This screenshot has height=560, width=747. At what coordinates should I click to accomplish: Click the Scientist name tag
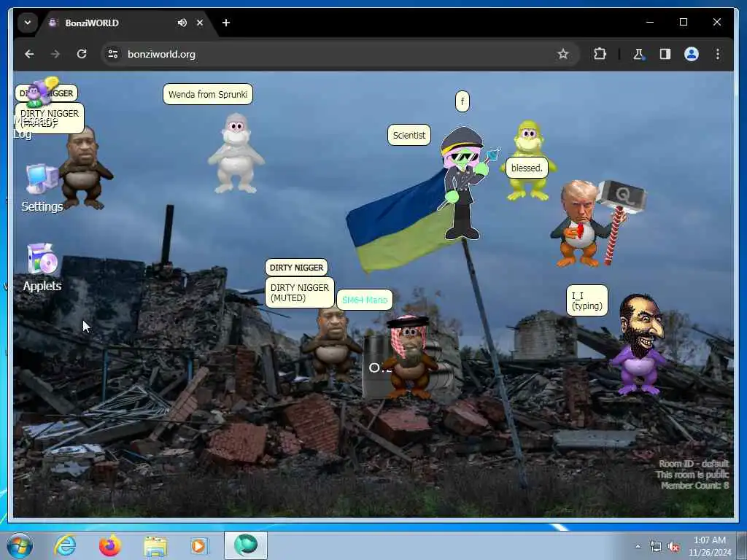pos(409,135)
